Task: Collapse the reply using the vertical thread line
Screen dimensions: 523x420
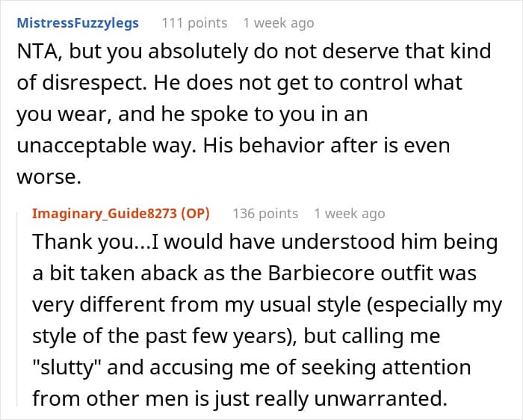Action: (x=17, y=309)
